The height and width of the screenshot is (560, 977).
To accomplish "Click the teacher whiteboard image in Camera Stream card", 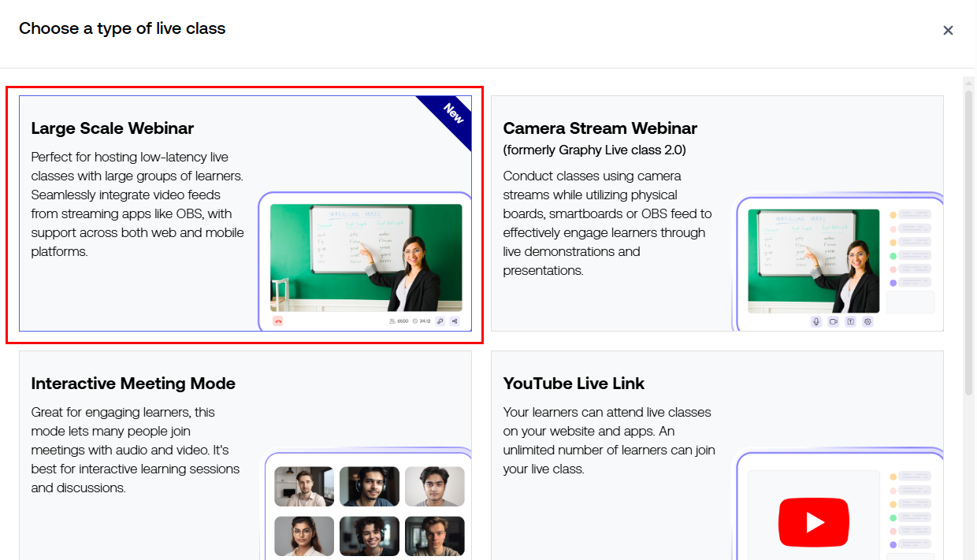I will coord(813,260).
